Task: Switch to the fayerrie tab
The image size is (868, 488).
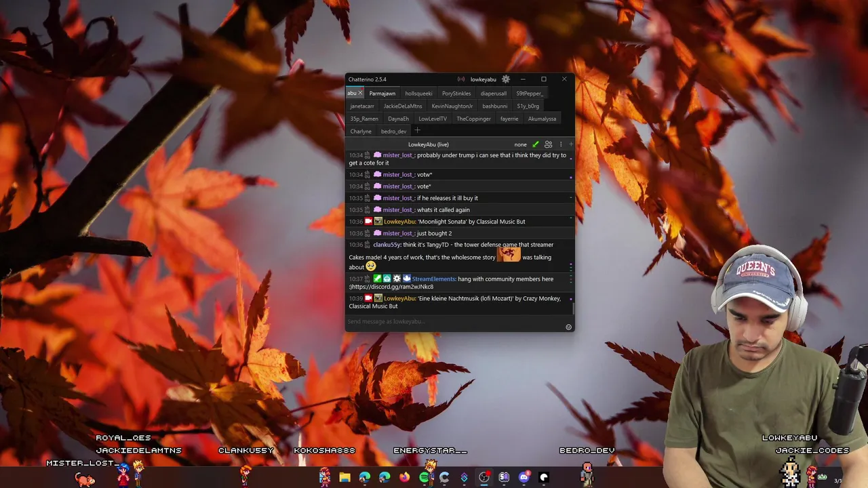Action: (x=509, y=119)
